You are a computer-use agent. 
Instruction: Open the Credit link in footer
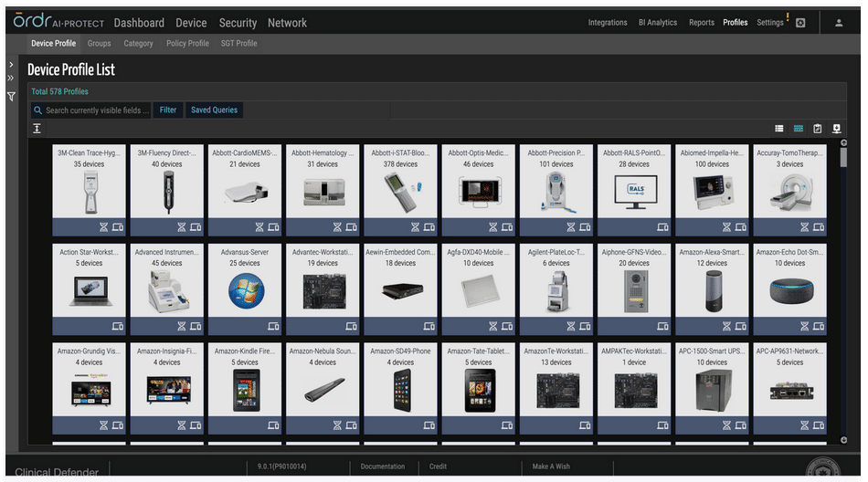click(438, 466)
